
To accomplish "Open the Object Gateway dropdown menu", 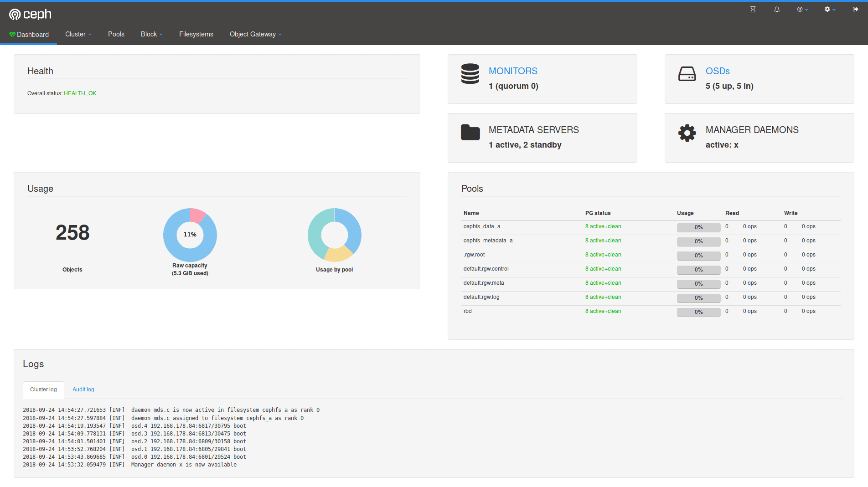I will (255, 34).
